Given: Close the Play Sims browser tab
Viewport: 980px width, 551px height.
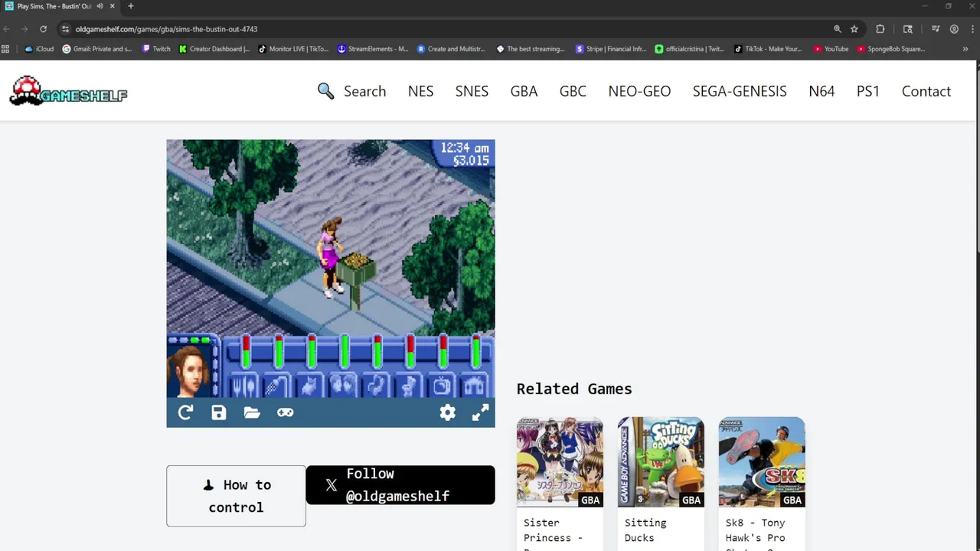Looking at the screenshot, I should pos(113,6).
